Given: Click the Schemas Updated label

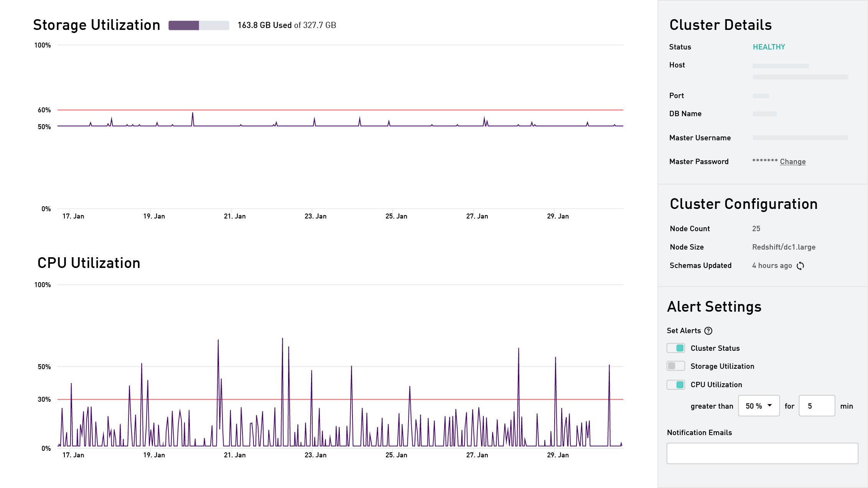Looking at the screenshot, I should pos(700,266).
